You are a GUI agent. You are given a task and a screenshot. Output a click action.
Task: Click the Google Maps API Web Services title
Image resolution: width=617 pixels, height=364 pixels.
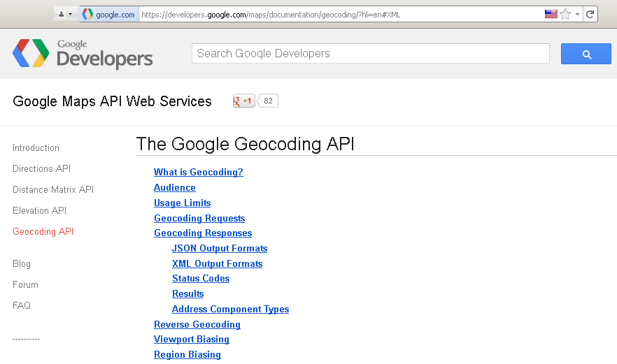click(x=112, y=101)
